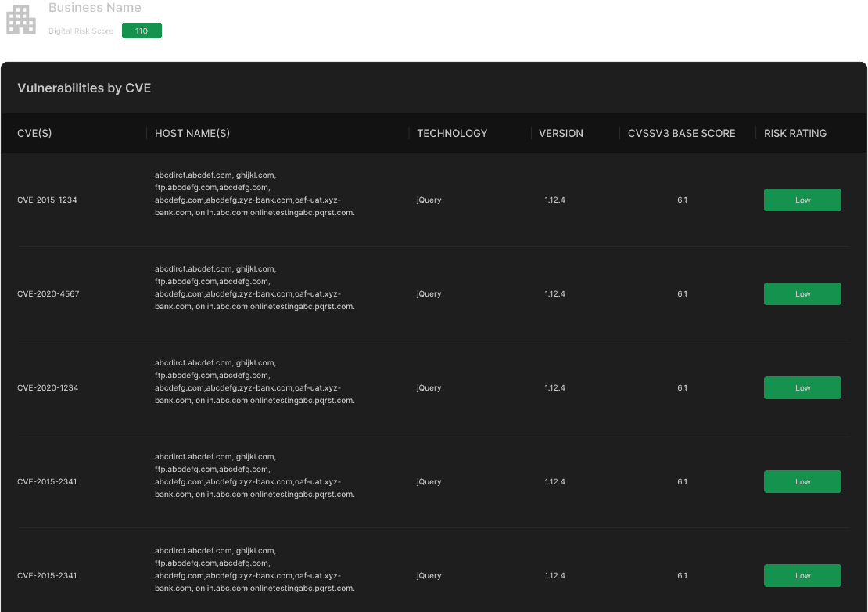Sort by RISK RATING column header
868x612 pixels.
[x=795, y=134]
